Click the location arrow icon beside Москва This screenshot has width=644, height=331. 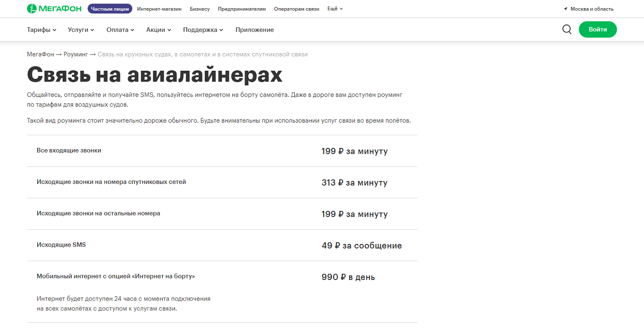pyautogui.click(x=566, y=9)
